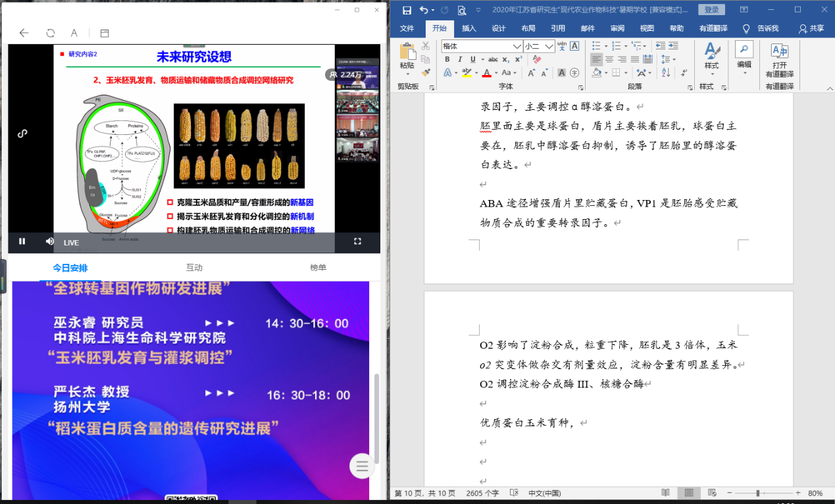Image resolution: width=835 pixels, height=504 pixels.
Task: Switch to the 插入 ribbon tab
Action: pyautogui.click(x=468, y=28)
